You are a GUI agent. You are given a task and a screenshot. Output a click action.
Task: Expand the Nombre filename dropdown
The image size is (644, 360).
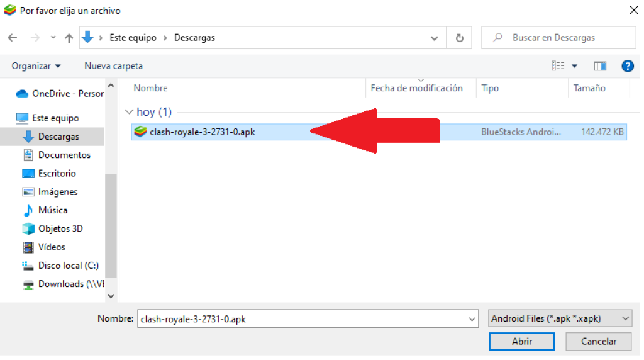(x=472, y=319)
